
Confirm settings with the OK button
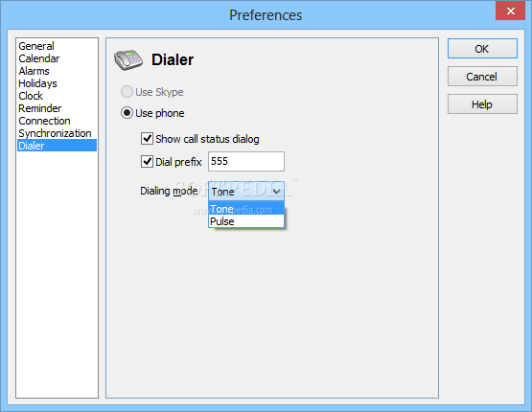click(482, 49)
